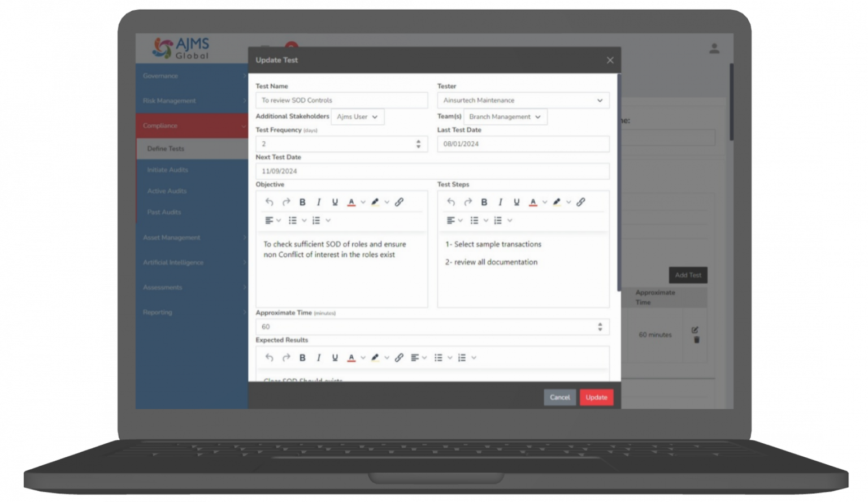
Task: Click the Test Name input field
Action: coord(341,101)
